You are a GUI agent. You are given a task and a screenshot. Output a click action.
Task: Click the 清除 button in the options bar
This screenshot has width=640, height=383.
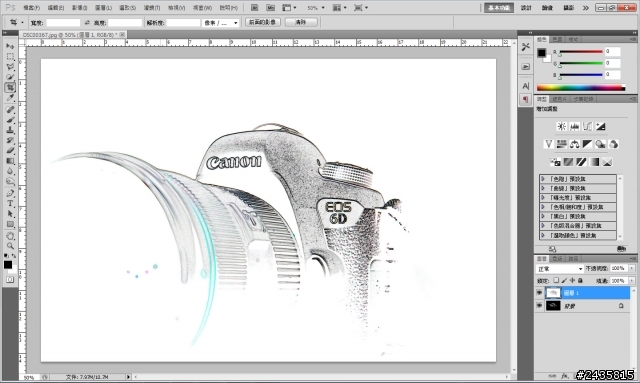point(301,22)
